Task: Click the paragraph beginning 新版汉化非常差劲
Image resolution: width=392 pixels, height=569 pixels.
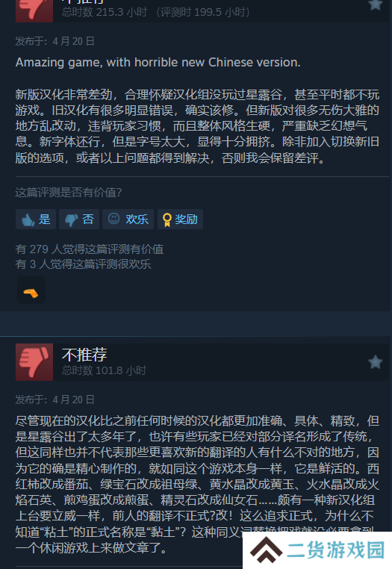Action: (197, 126)
